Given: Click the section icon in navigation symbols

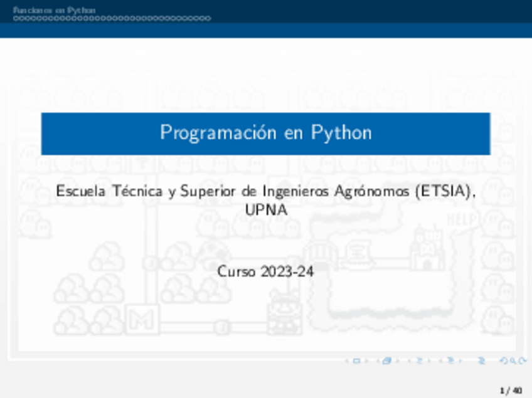Looking at the screenshot, I should tap(451, 361).
